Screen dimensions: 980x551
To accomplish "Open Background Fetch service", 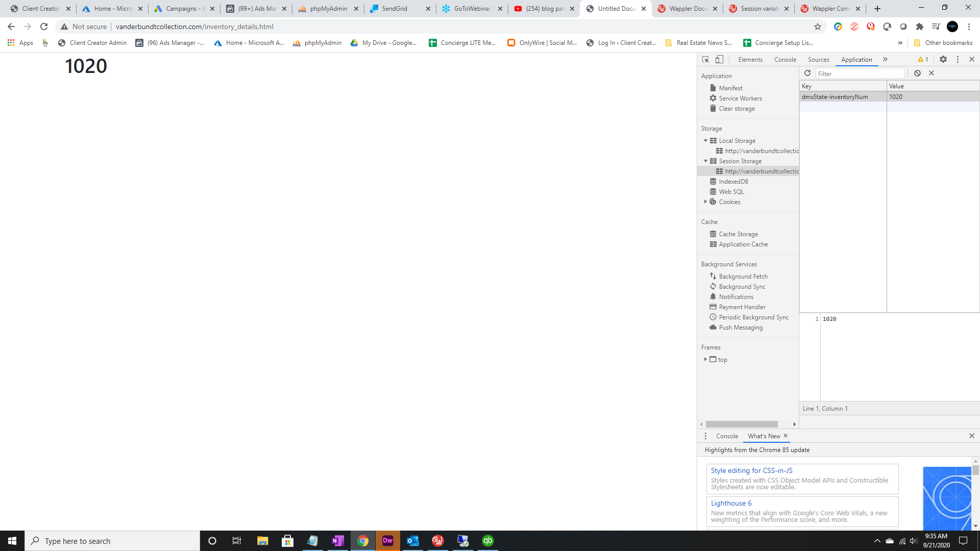I will pyautogui.click(x=743, y=277).
